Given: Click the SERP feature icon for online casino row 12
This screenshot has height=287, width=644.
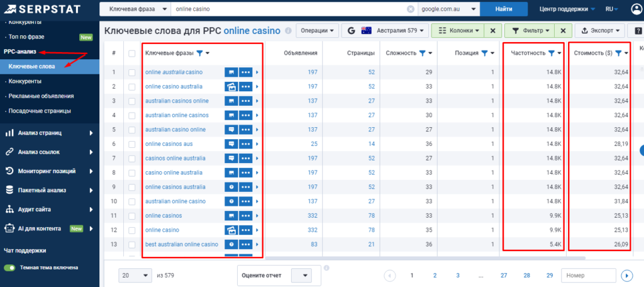Looking at the screenshot, I should [231, 230].
